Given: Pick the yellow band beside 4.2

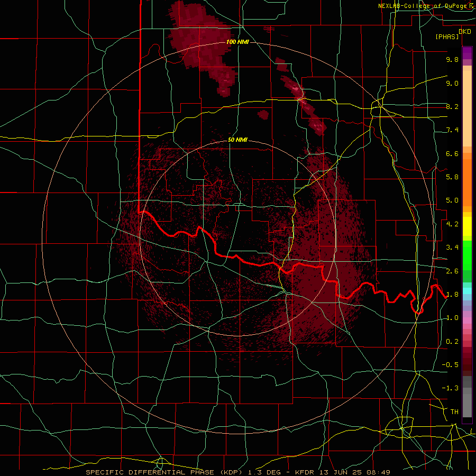Looking at the screenshot, I should point(467,226).
